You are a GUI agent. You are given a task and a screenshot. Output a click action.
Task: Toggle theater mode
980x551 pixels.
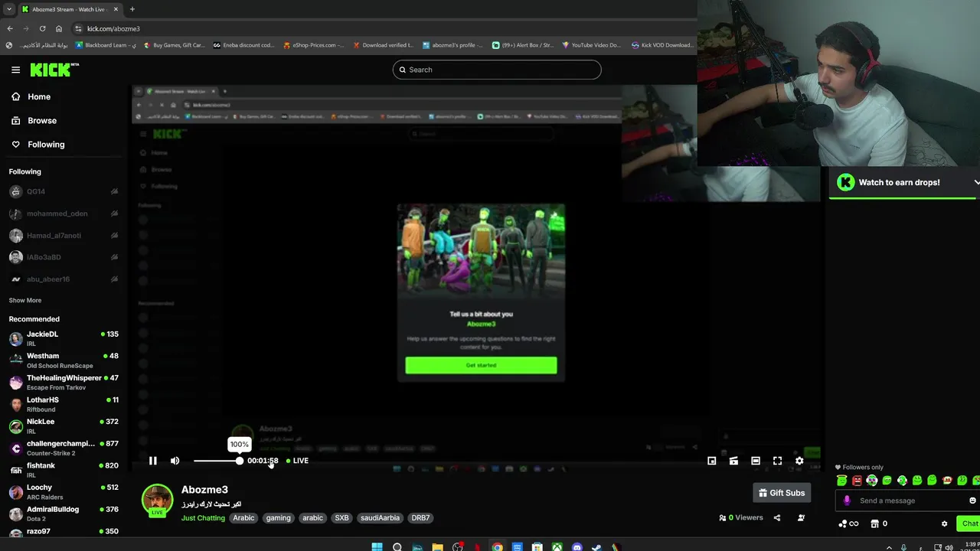coord(756,461)
